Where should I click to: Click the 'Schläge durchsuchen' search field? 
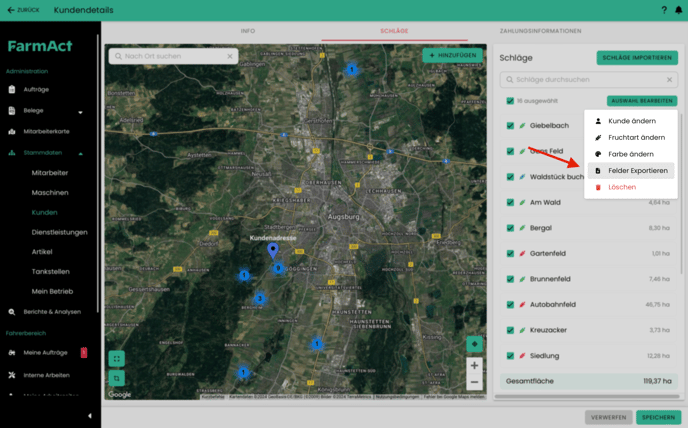click(x=588, y=80)
